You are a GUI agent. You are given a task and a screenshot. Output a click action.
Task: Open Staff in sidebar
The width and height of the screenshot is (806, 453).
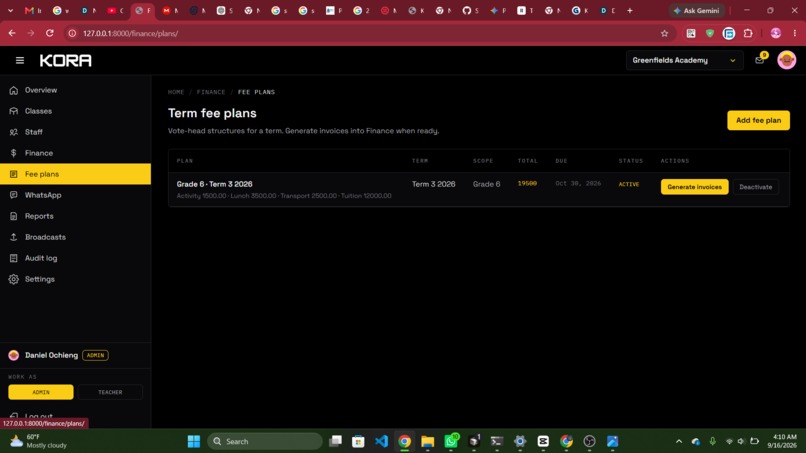coord(76,132)
